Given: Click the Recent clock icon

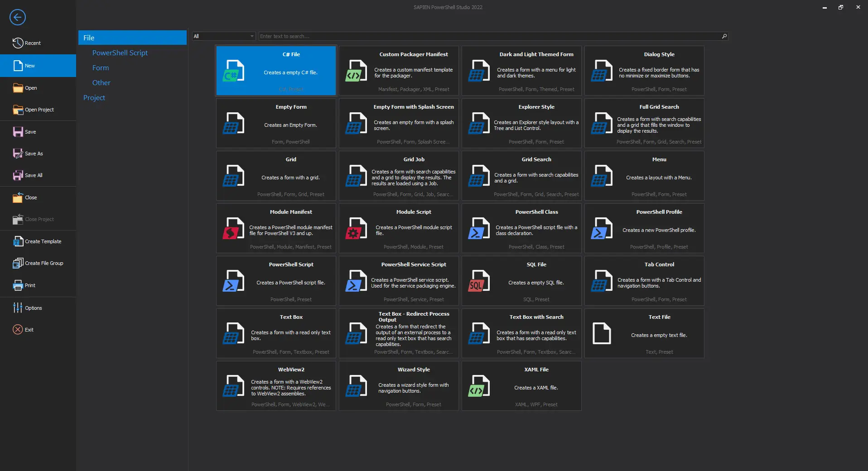Looking at the screenshot, I should click(x=18, y=43).
